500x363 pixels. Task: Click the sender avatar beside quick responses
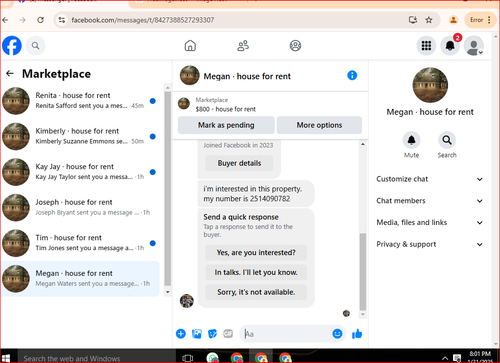pos(187,301)
